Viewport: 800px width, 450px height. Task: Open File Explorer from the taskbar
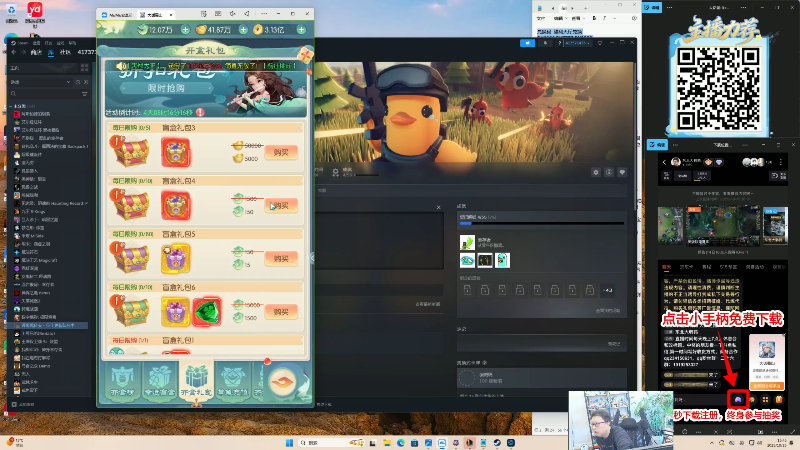coord(387,443)
